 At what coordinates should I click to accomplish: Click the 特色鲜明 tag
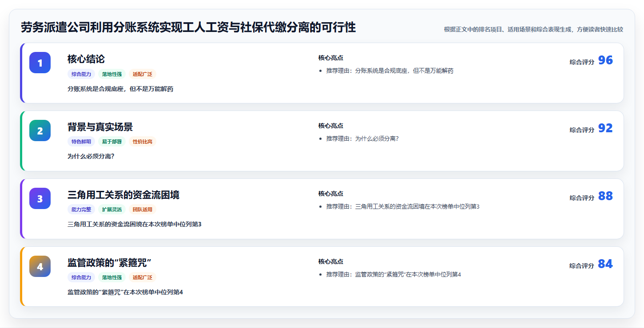81,142
